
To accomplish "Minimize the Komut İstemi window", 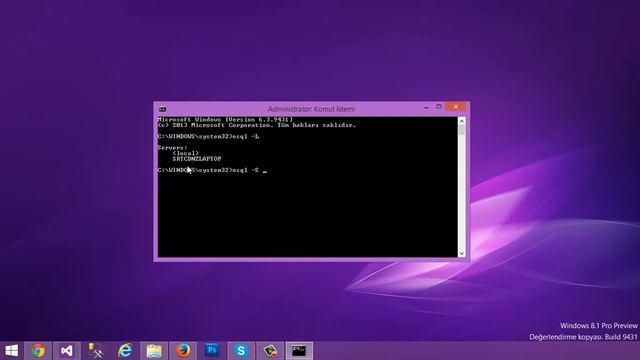I will (426, 107).
